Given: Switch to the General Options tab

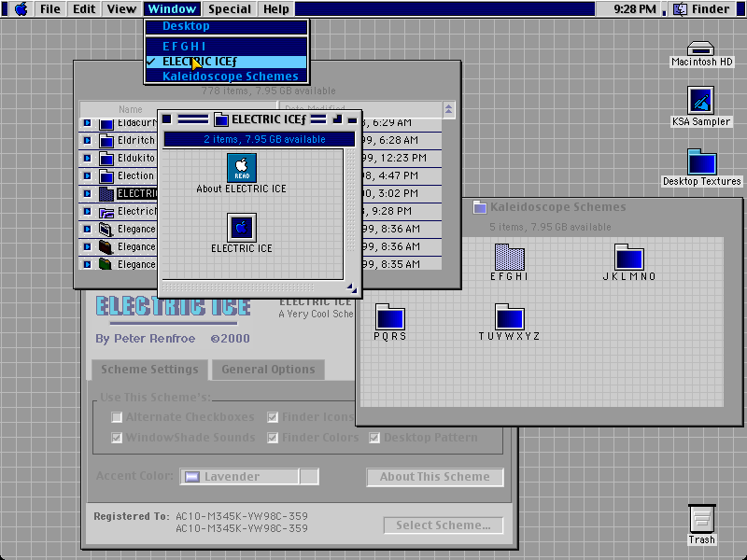Looking at the screenshot, I should tap(268, 370).
